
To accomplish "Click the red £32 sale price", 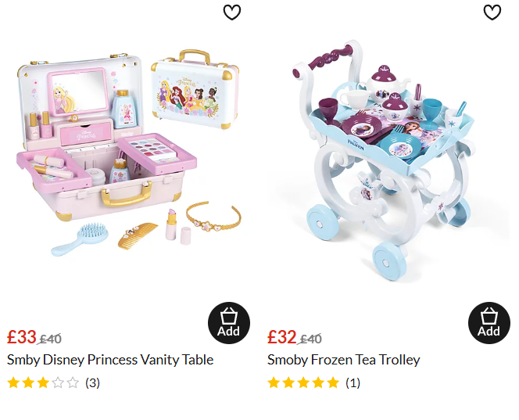I will pos(281,337).
